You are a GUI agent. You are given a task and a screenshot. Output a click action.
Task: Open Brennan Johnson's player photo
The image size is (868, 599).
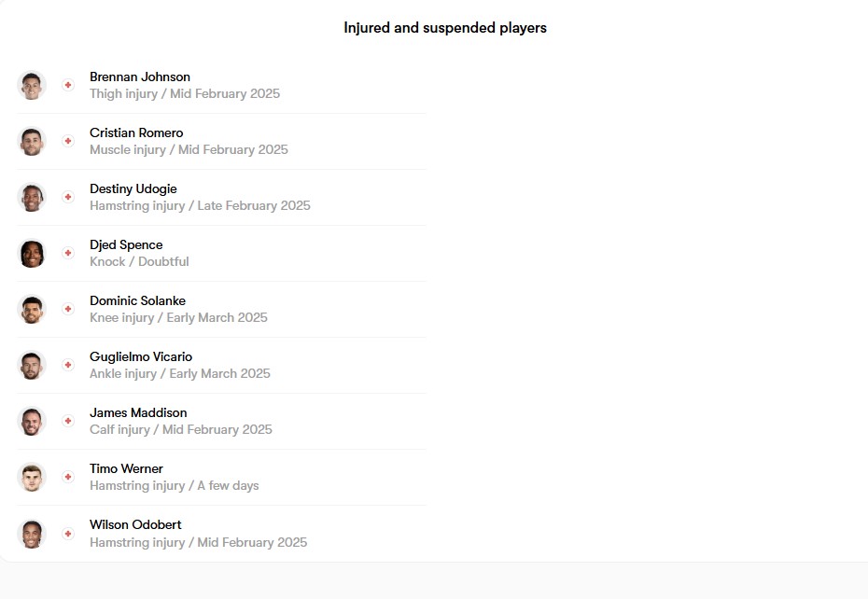pos(32,85)
